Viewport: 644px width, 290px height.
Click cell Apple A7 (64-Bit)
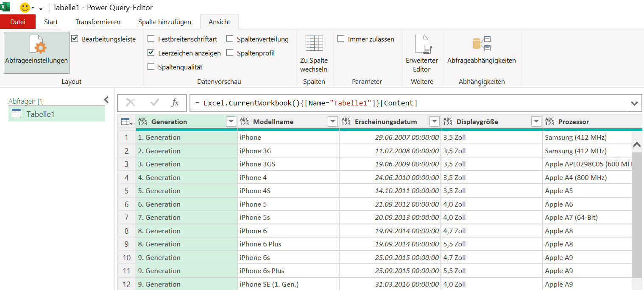click(587, 218)
